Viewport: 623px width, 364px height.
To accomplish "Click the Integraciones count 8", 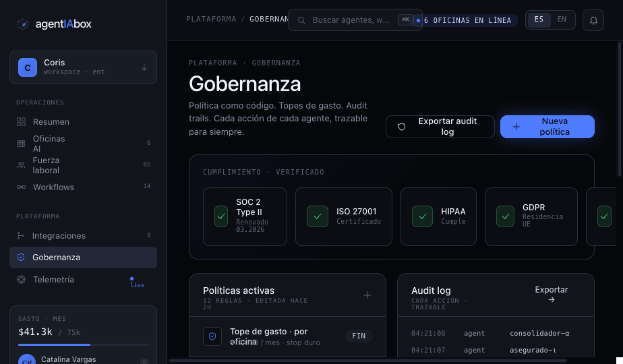I will (148, 235).
